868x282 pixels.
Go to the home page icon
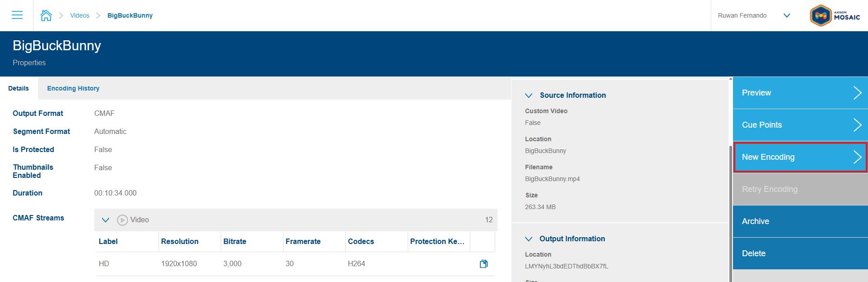click(x=46, y=15)
